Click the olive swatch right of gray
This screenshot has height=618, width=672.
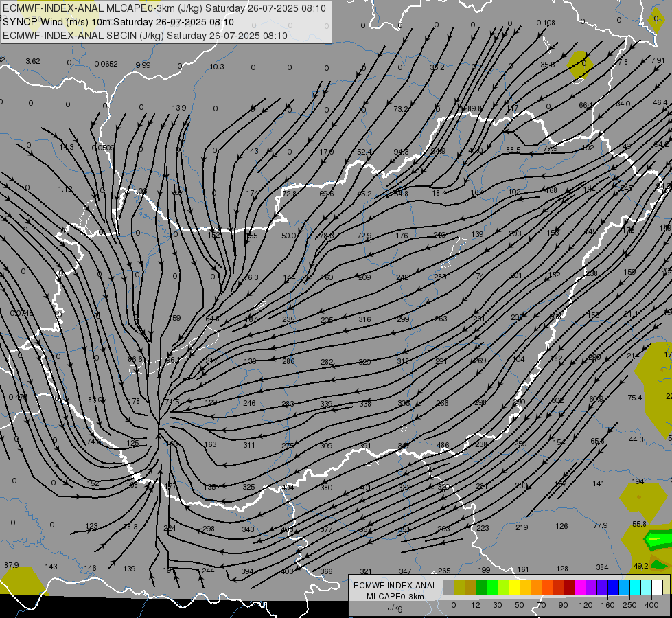(x=459, y=587)
